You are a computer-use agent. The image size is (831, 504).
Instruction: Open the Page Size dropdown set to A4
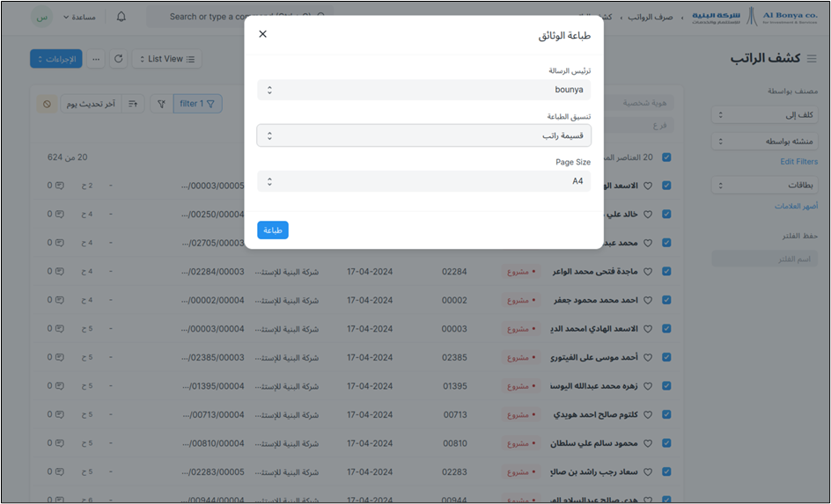click(423, 181)
